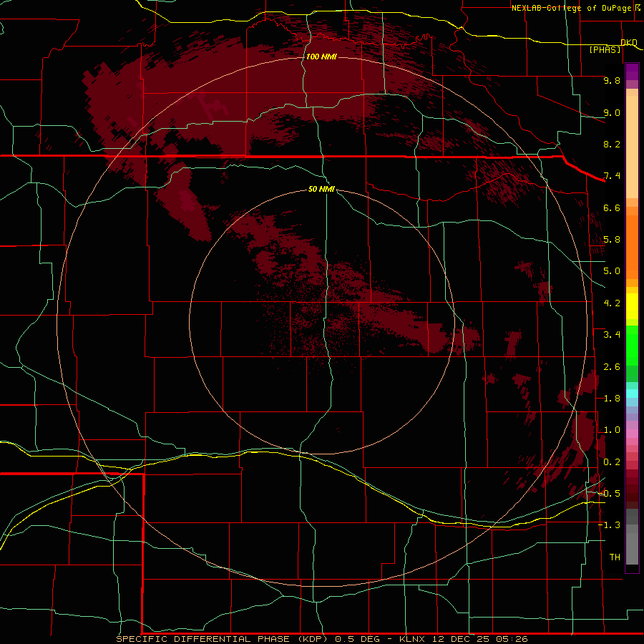
Task: Select the 5.8 scale value
Action: (612, 240)
